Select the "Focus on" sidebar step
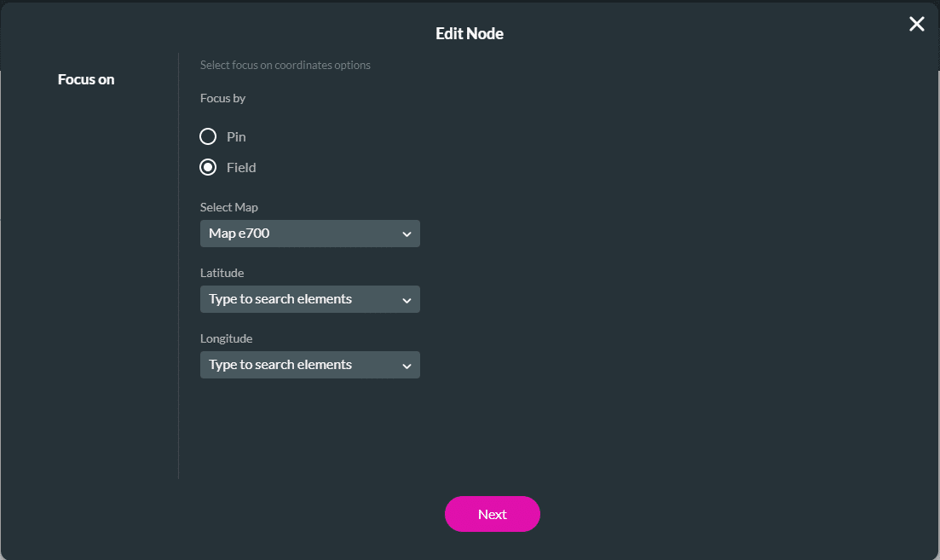The width and height of the screenshot is (940, 560). (x=86, y=79)
